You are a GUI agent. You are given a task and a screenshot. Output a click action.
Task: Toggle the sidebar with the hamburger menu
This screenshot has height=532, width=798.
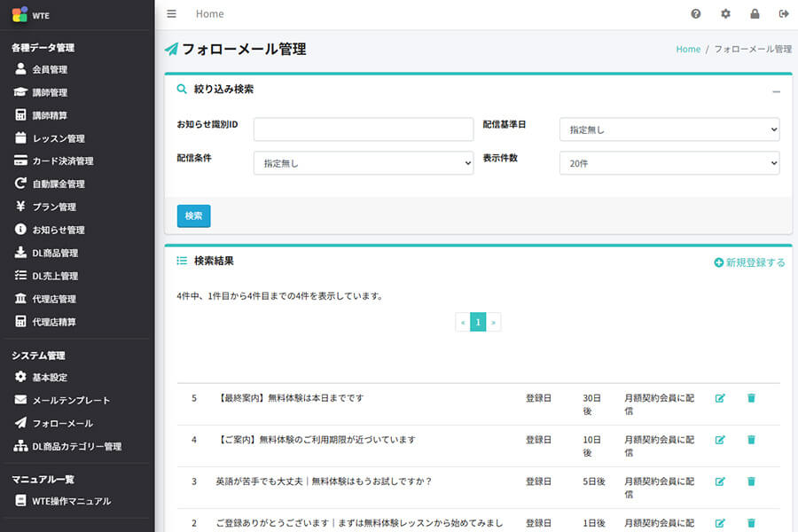(171, 13)
